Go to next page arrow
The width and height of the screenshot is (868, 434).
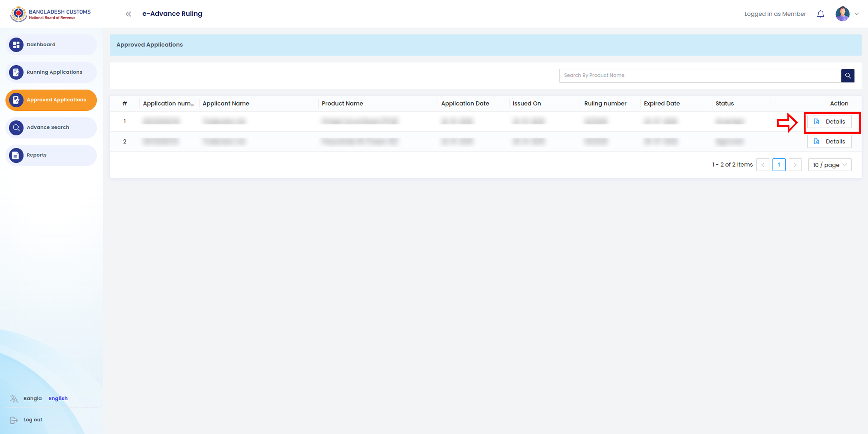(795, 165)
